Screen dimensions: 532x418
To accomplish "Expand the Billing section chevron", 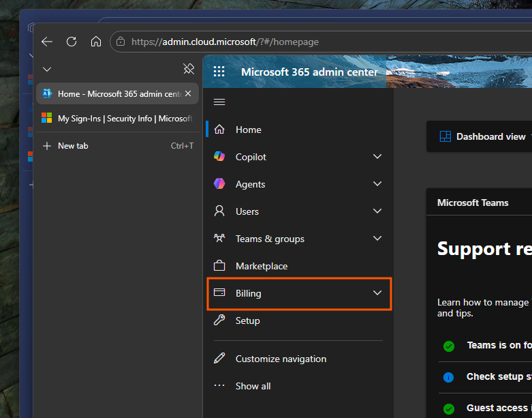I will click(377, 293).
